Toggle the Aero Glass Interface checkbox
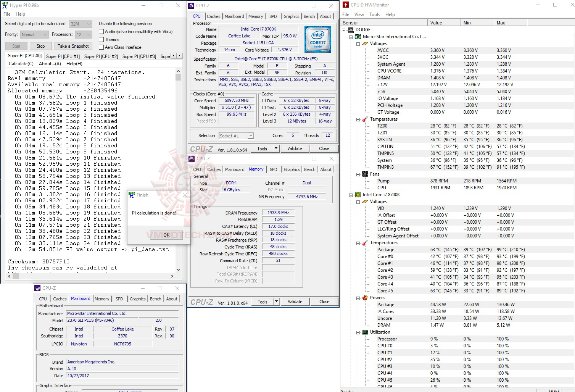 pyautogui.click(x=101, y=47)
